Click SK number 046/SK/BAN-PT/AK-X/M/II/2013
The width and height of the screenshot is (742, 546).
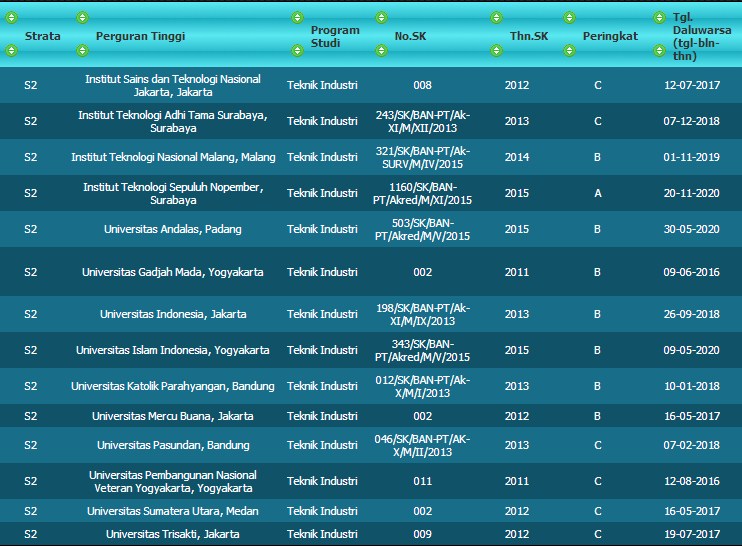(423, 445)
